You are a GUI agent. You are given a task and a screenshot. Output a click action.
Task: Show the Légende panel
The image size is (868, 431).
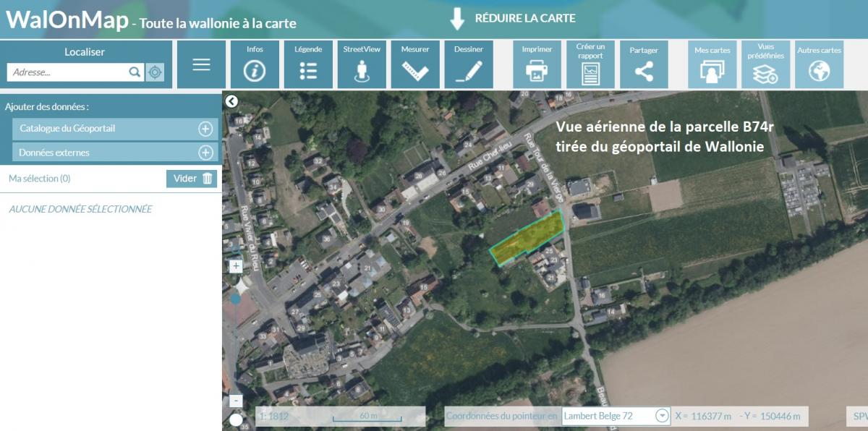308,64
